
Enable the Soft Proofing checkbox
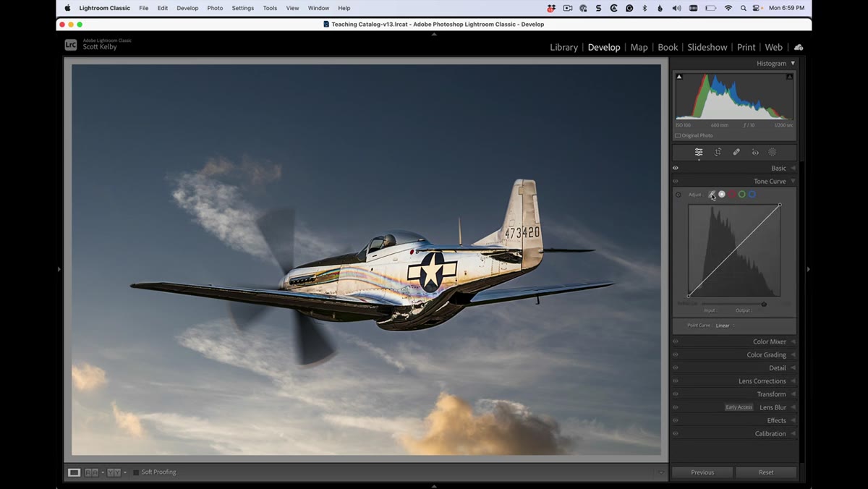[136, 472]
